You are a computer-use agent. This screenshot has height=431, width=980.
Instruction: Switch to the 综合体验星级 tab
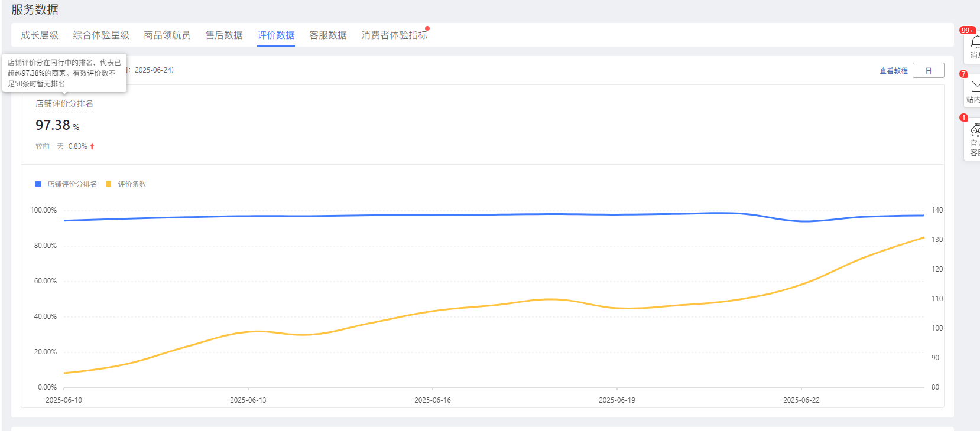[x=101, y=35]
